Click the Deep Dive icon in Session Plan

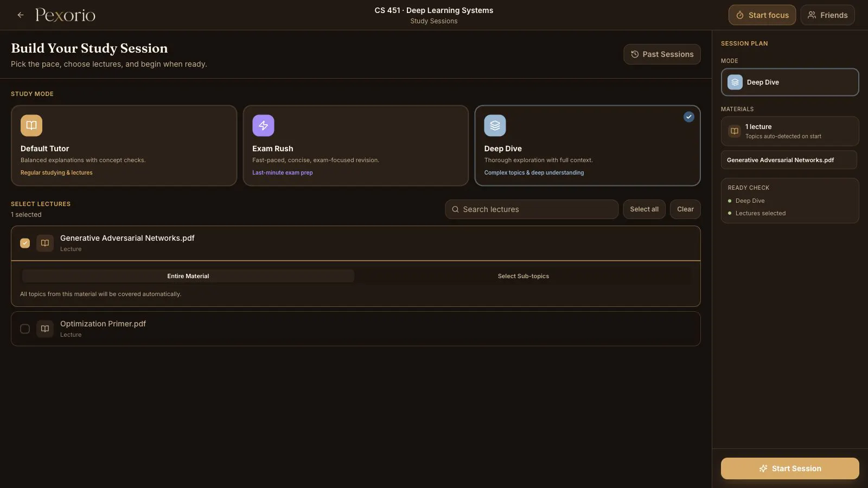735,82
